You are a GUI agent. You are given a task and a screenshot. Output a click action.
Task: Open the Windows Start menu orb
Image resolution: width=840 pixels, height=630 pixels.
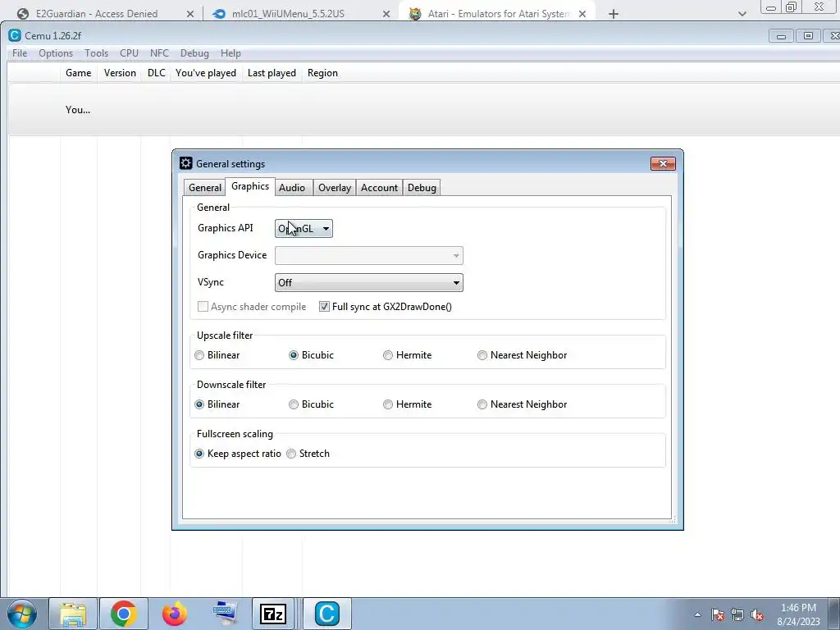(x=22, y=614)
